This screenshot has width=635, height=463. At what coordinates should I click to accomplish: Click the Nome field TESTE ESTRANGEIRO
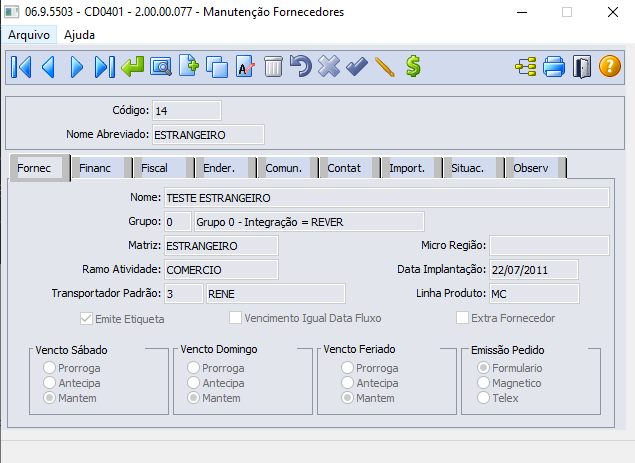click(387, 198)
